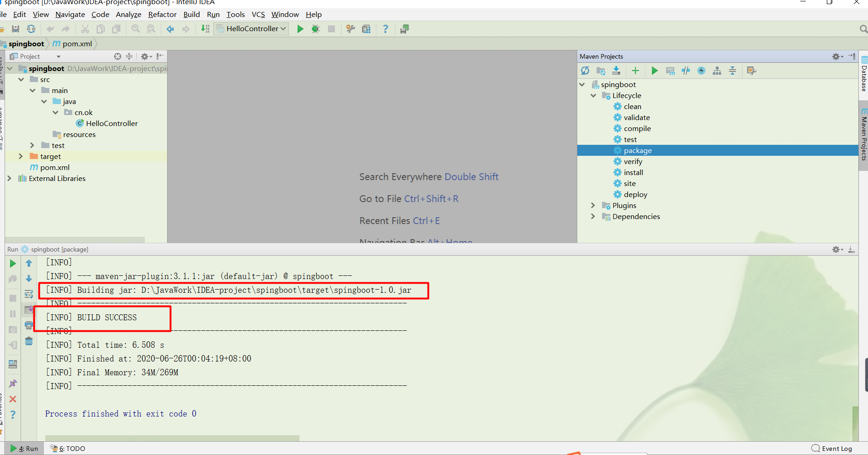The width and height of the screenshot is (868, 455).
Task: Open the Refactor menu
Action: tap(162, 15)
